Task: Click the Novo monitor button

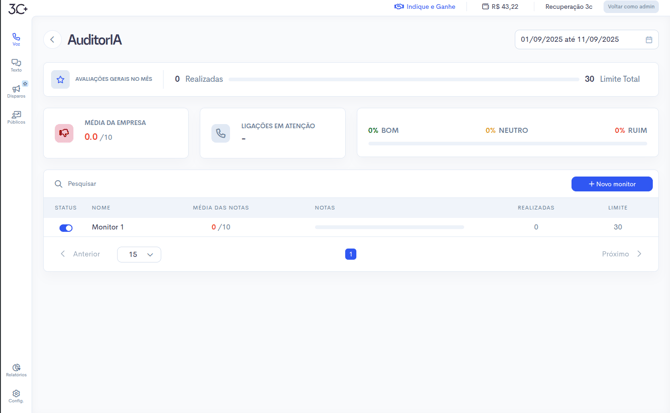Action: (611, 184)
